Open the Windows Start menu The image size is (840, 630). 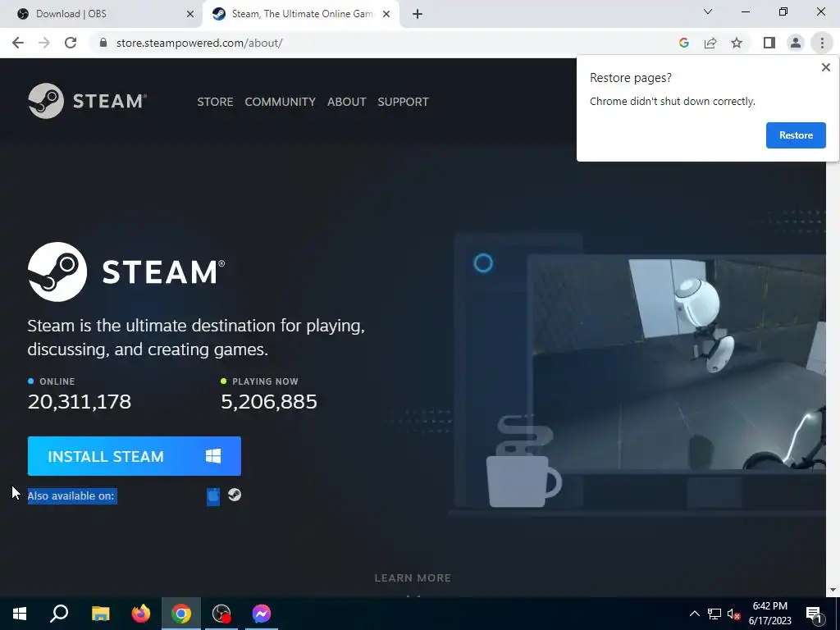[x=20, y=614]
